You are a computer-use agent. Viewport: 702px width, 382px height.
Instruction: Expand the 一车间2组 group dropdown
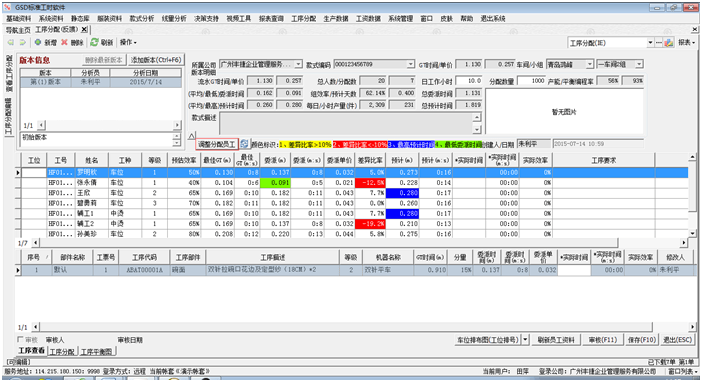coord(639,64)
